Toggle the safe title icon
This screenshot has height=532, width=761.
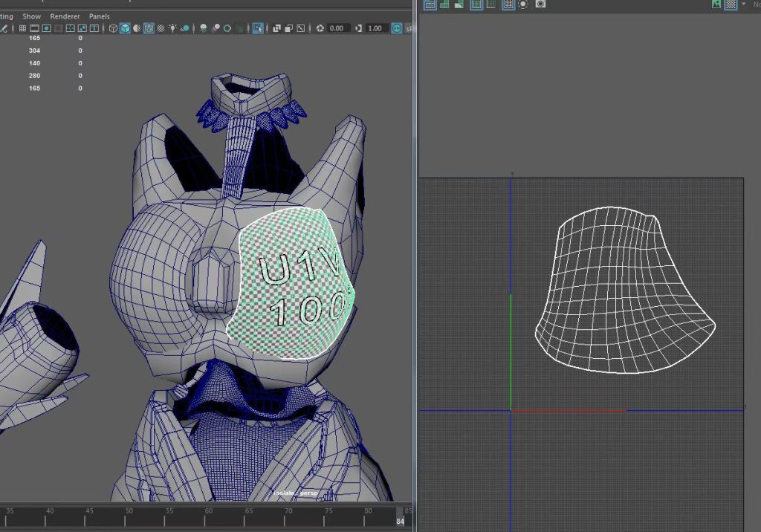point(94,28)
